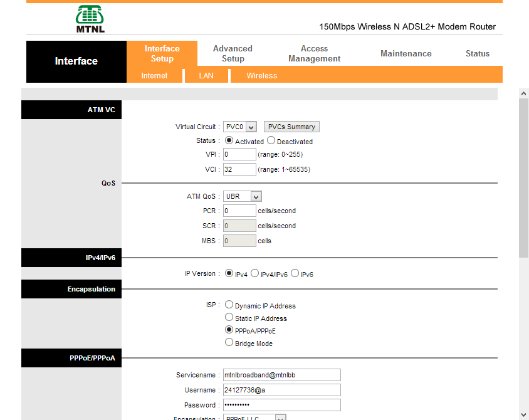Choose IPv6 only as the IP version
Image resolution: width=529 pixels, height=420 pixels.
295,273
